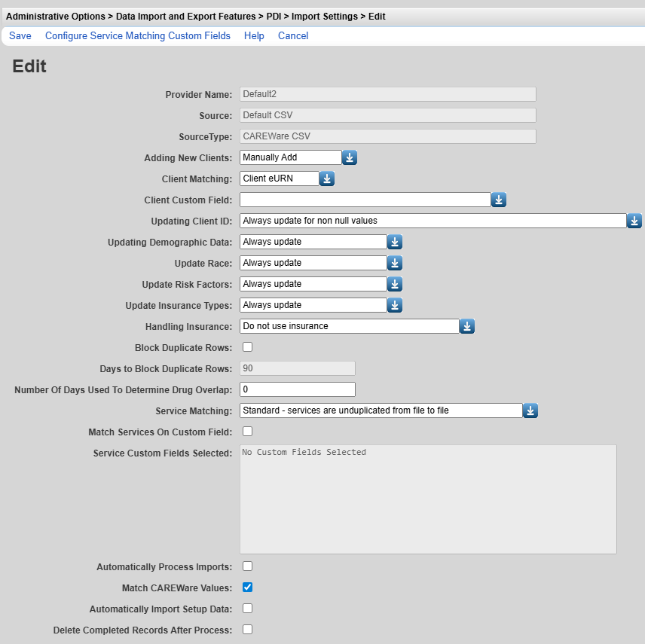Cancel editing import settings
The width and height of the screenshot is (645, 644).
click(293, 36)
